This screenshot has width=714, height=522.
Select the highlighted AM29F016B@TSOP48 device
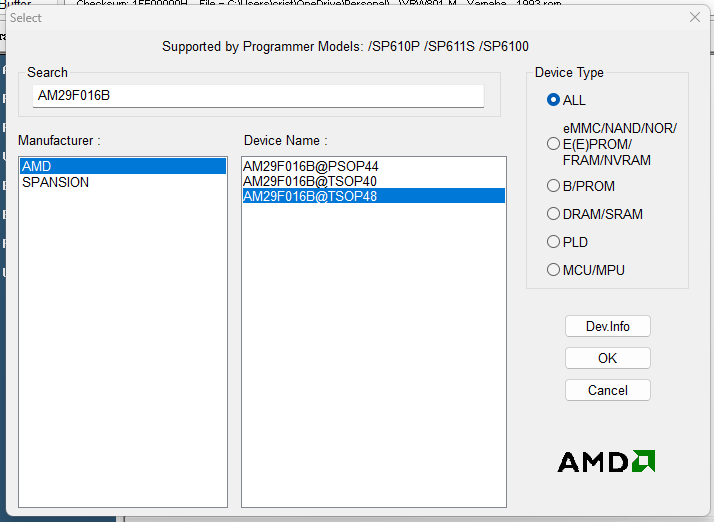pyautogui.click(x=310, y=196)
